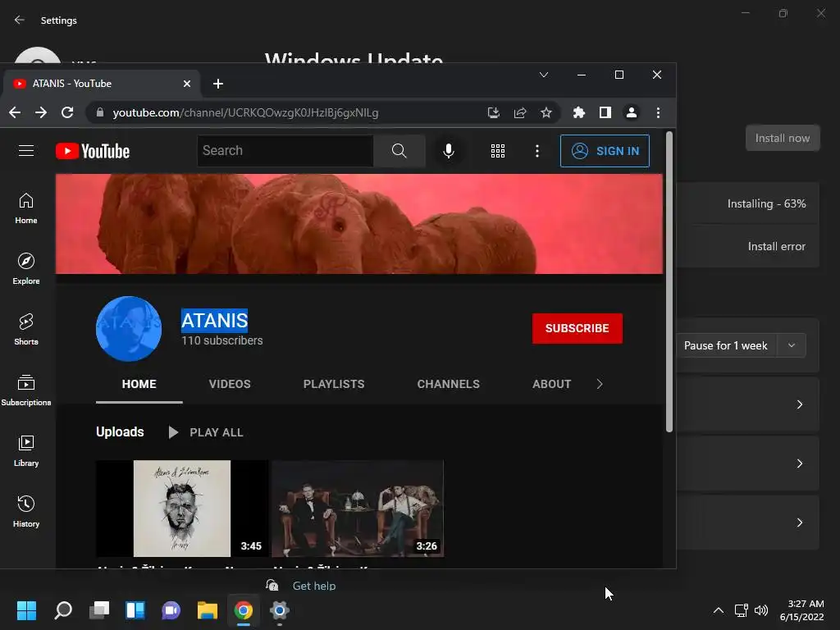Open the 3:45 video thumbnail
The height and width of the screenshot is (630, 840).
tap(182, 509)
